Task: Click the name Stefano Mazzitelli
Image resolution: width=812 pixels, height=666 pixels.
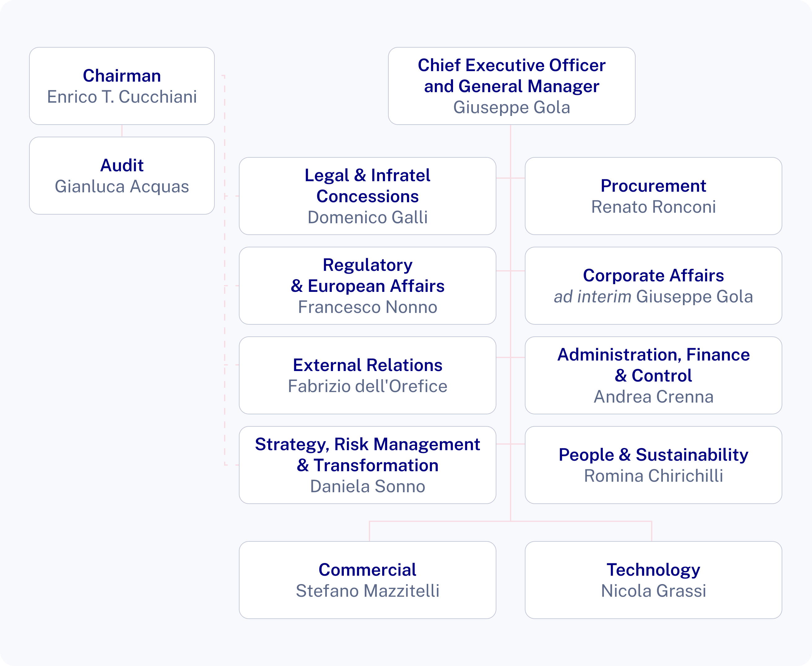Action: pyautogui.click(x=367, y=591)
